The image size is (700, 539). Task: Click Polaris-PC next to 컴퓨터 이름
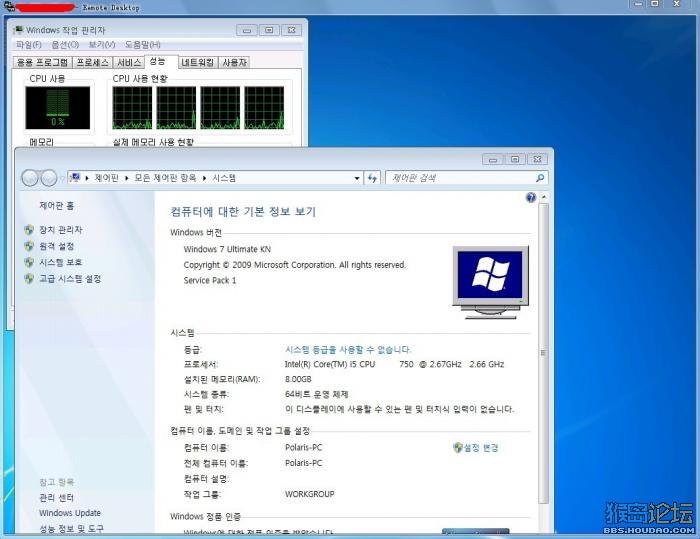tap(304, 447)
